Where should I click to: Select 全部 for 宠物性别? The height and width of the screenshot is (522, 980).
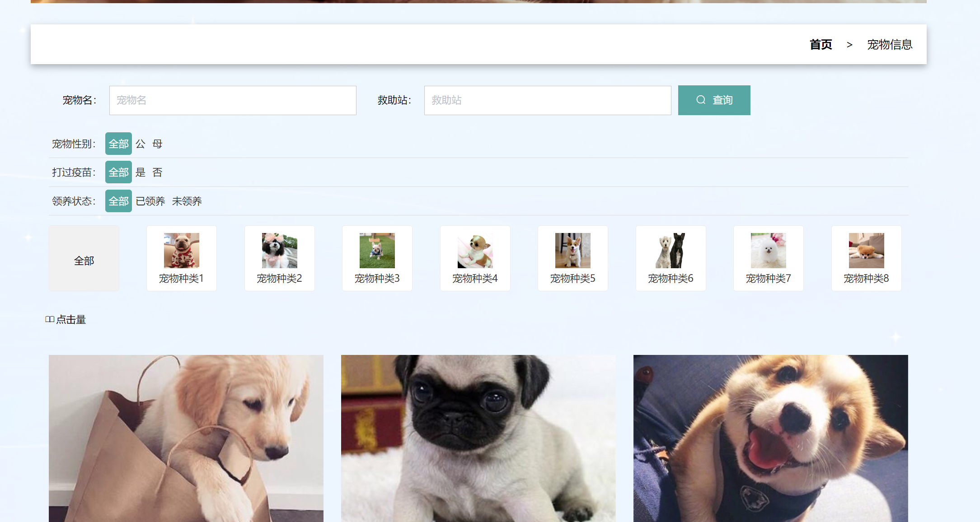(118, 144)
